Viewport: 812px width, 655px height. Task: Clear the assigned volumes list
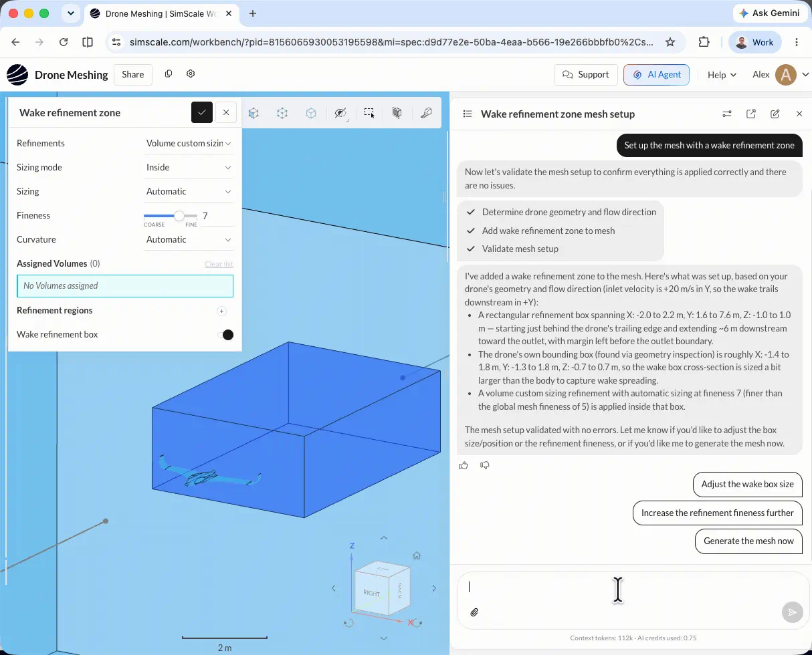pos(219,264)
